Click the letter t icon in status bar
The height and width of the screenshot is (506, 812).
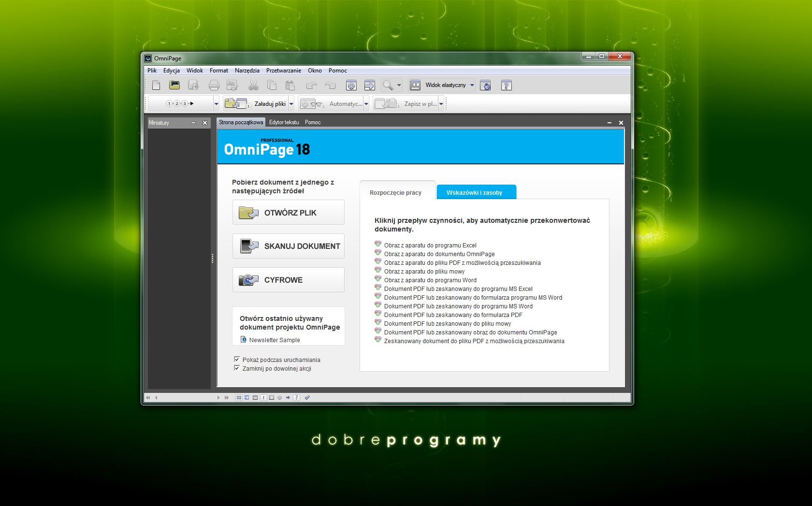263,398
